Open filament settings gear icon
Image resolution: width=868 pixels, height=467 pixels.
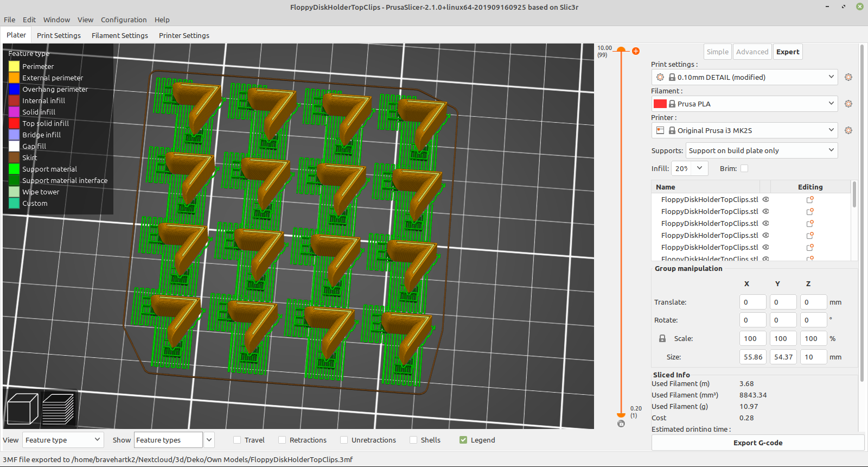point(848,104)
